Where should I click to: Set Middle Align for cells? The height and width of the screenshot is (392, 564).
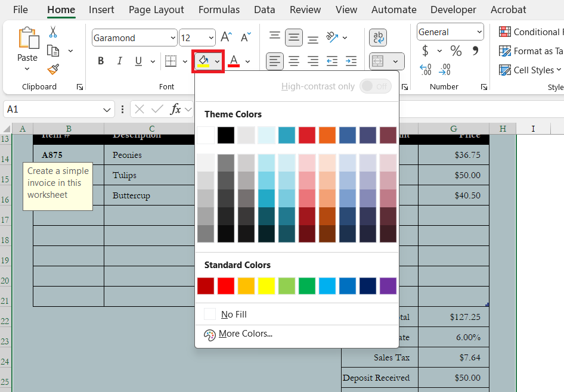[294, 38]
